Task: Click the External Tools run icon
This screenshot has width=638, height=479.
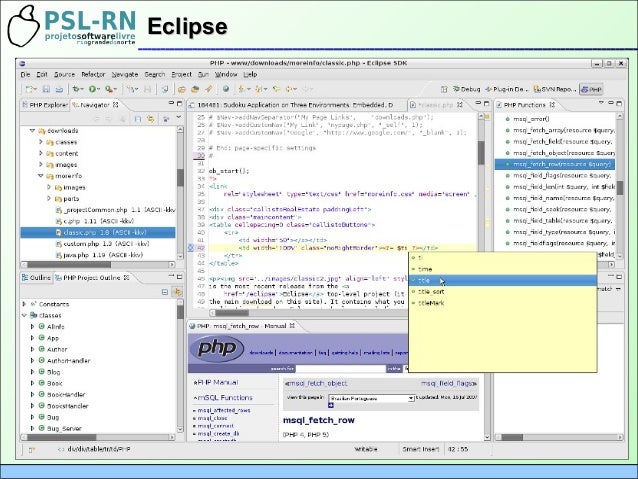Action: (x=109, y=89)
